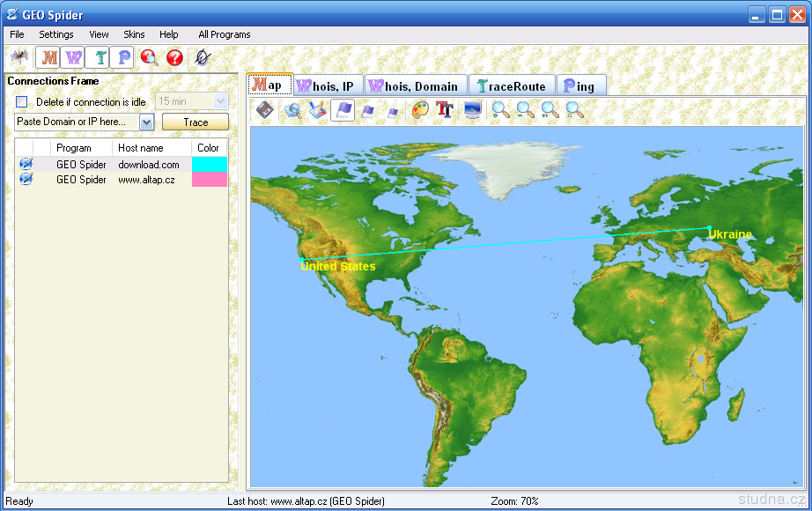Select the smallest flag size icon
Screen dimensions: 812x511
point(393,111)
